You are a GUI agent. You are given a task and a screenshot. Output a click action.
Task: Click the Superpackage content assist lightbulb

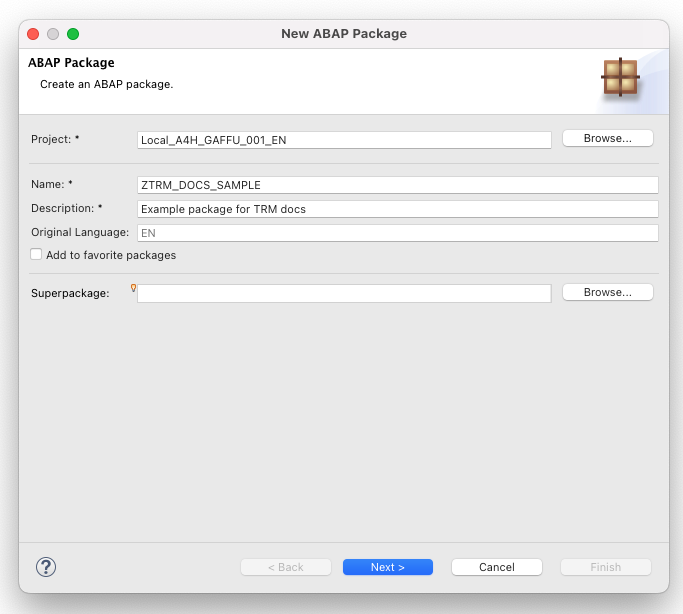coord(133,288)
